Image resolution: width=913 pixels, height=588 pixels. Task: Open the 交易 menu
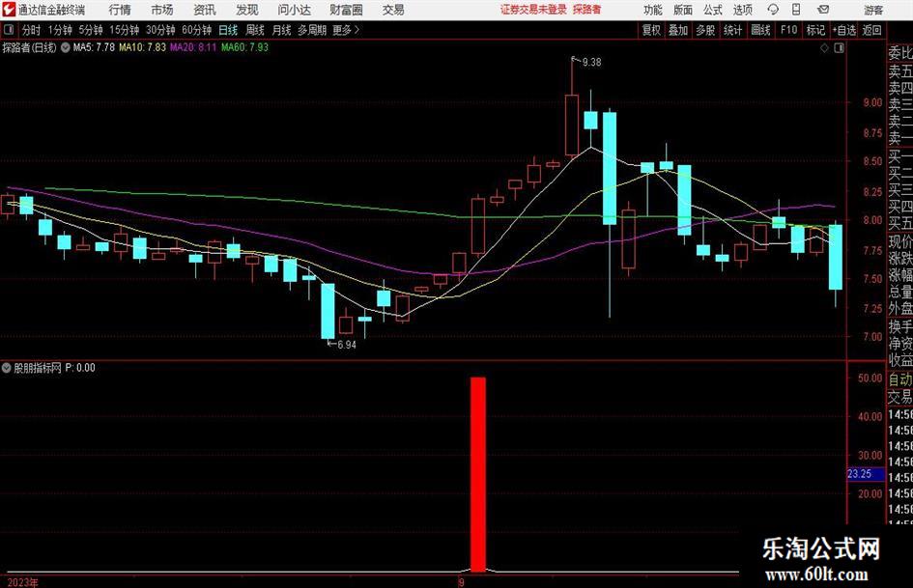coord(393,10)
